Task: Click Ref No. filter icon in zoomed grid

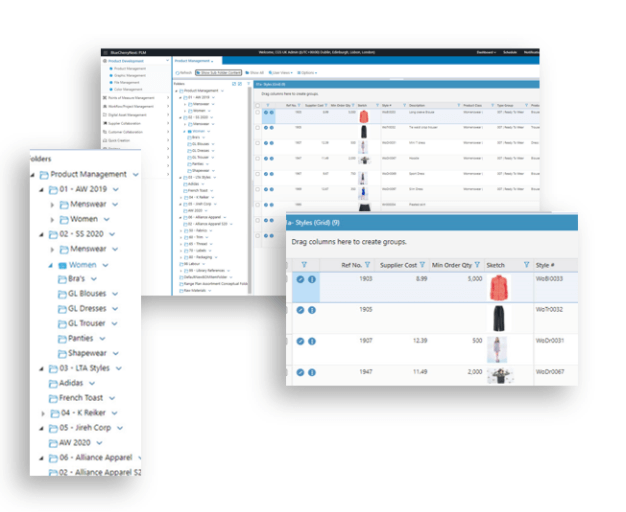Action: [367, 265]
